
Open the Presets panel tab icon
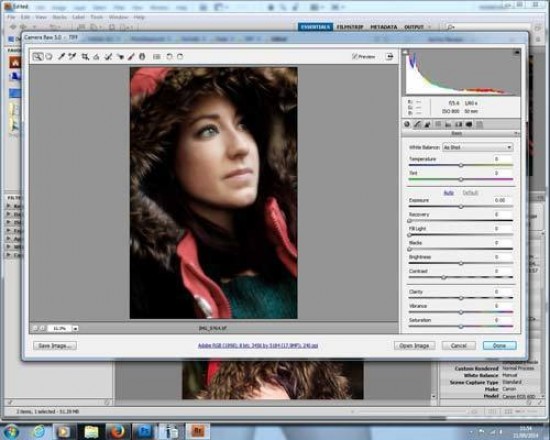point(479,124)
